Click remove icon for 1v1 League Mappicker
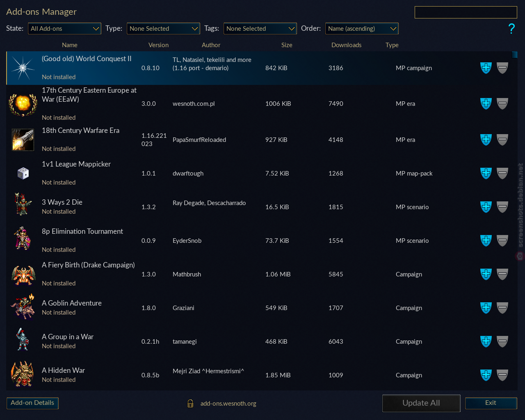Viewport: 525px width, 420px height. pos(502,173)
